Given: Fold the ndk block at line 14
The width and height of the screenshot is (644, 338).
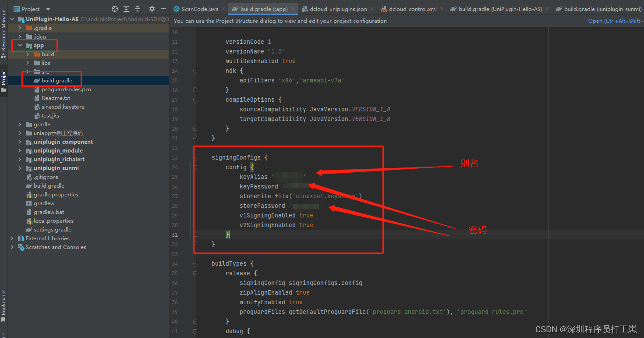Looking at the screenshot, I should click(195, 71).
